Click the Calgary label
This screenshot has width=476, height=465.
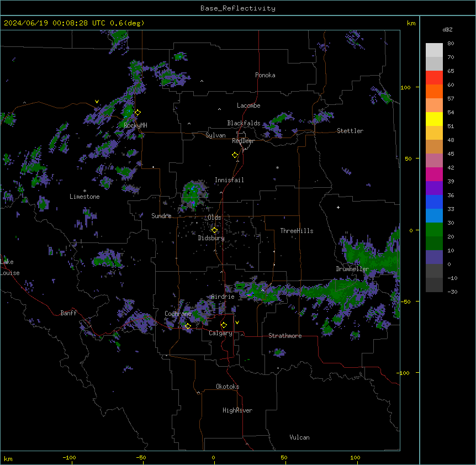coord(221,333)
